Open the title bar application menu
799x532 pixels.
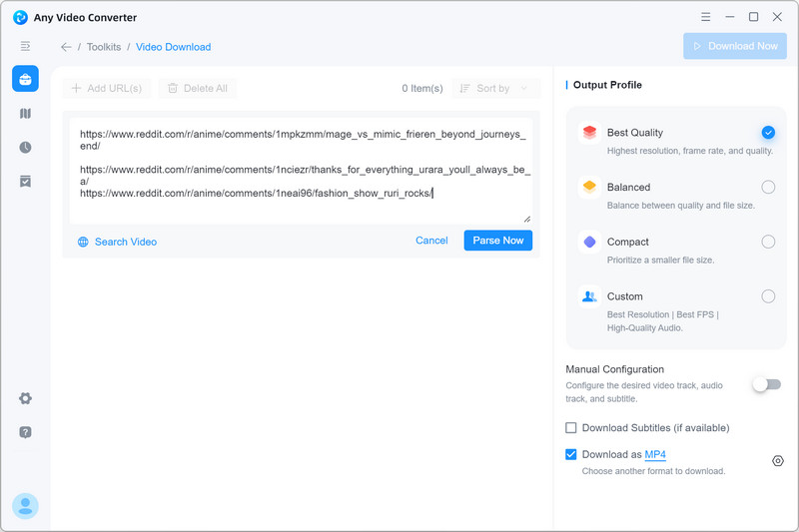(706, 17)
